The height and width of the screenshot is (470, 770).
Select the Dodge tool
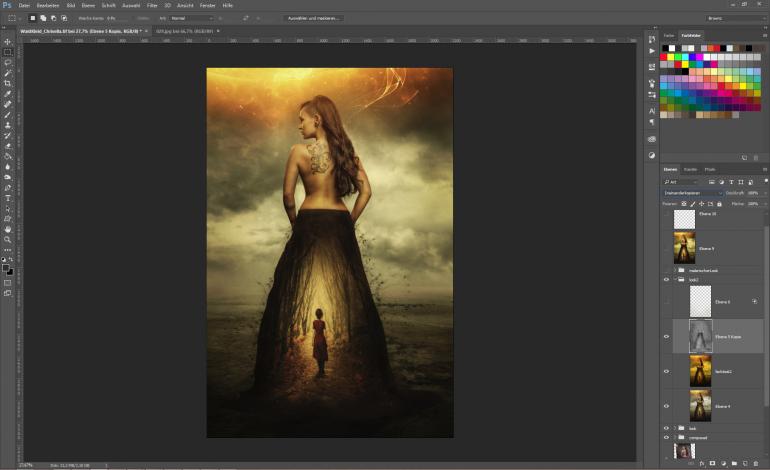point(8,177)
